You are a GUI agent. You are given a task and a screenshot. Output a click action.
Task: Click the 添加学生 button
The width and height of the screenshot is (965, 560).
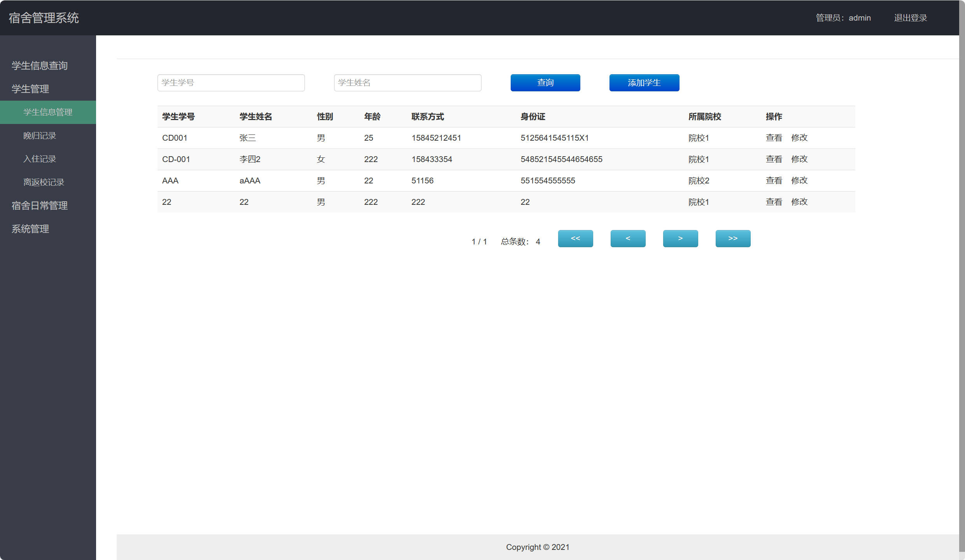[x=644, y=83]
